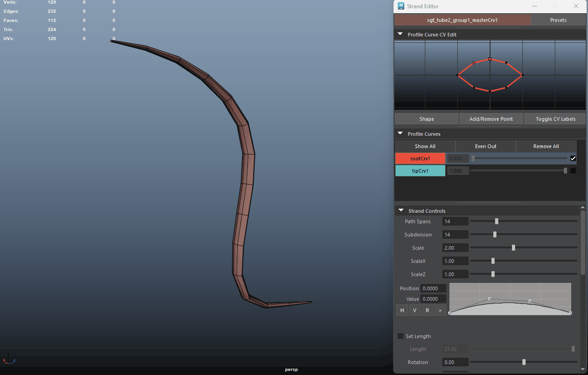Uncheck the rootCrv1 visibility checkbox

(573, 159)
